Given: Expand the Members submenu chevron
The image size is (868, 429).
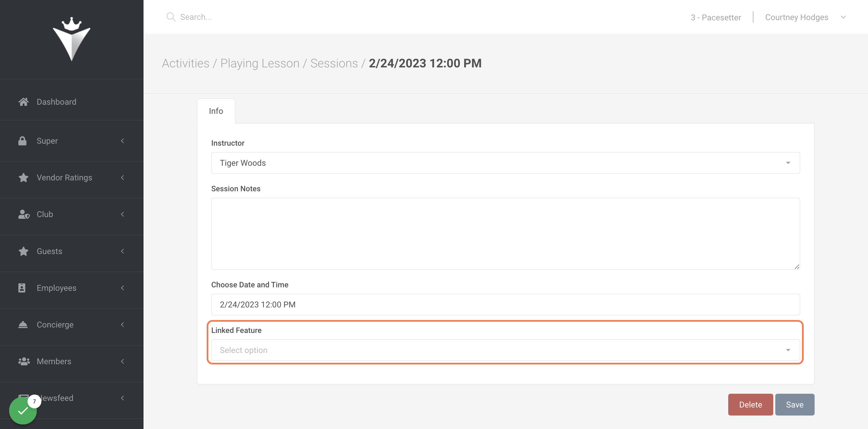Looking at the screenshot, I should [x=123, y=361].
